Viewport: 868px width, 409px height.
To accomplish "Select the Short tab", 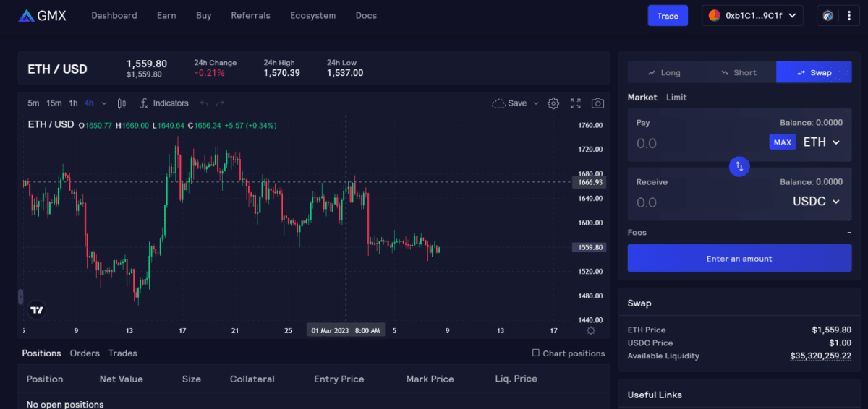I will coord(739,72).
